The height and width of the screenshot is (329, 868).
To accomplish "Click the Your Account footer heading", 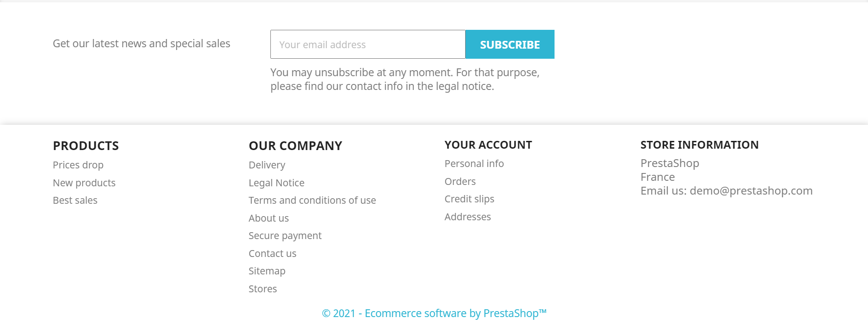I will (x=488, y=145).
